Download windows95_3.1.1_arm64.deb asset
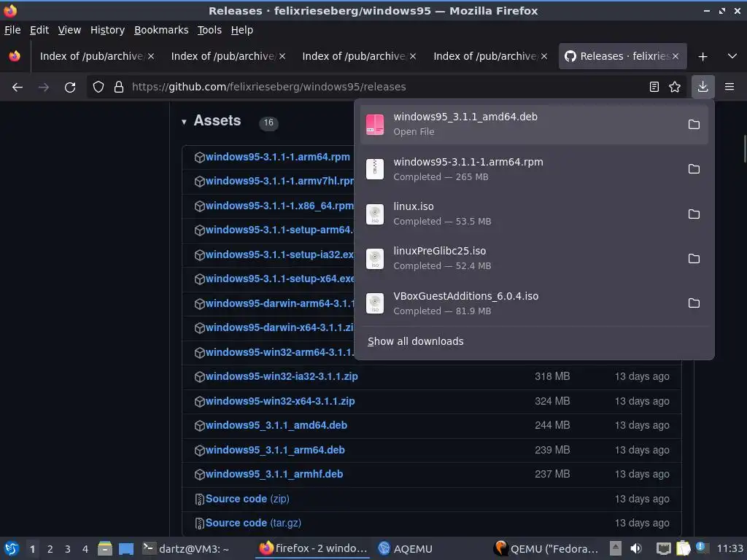This screenshot has width=747, height=560. pos(275,450)
